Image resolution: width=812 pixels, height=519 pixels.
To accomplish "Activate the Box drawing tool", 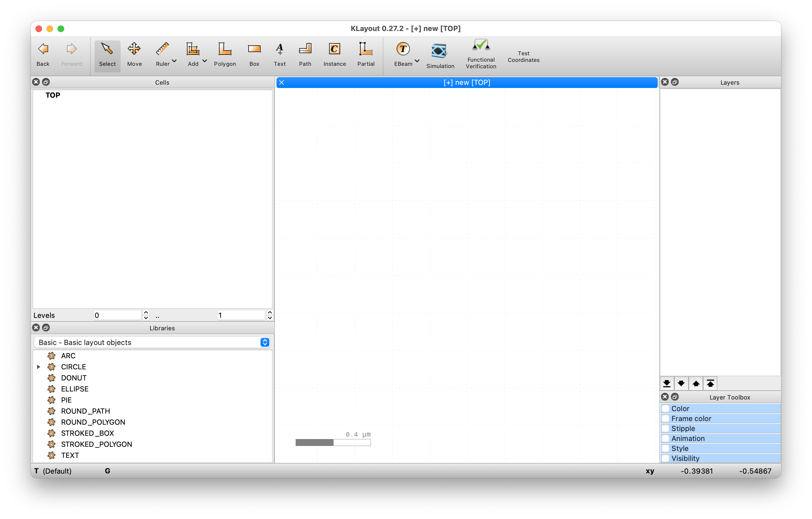I will coord(254,54).
